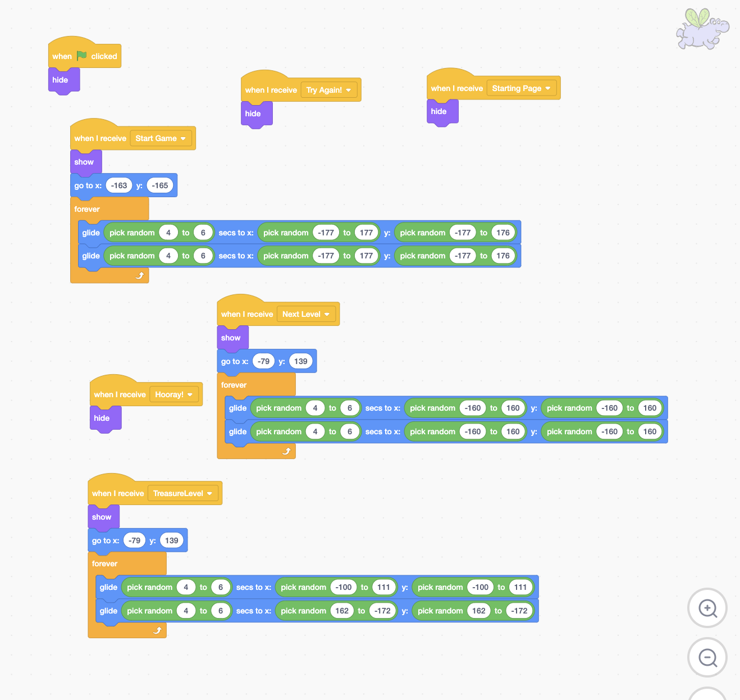Open the 'Next Level' message dropdown

pyautogui.click(x=327, y=314)
